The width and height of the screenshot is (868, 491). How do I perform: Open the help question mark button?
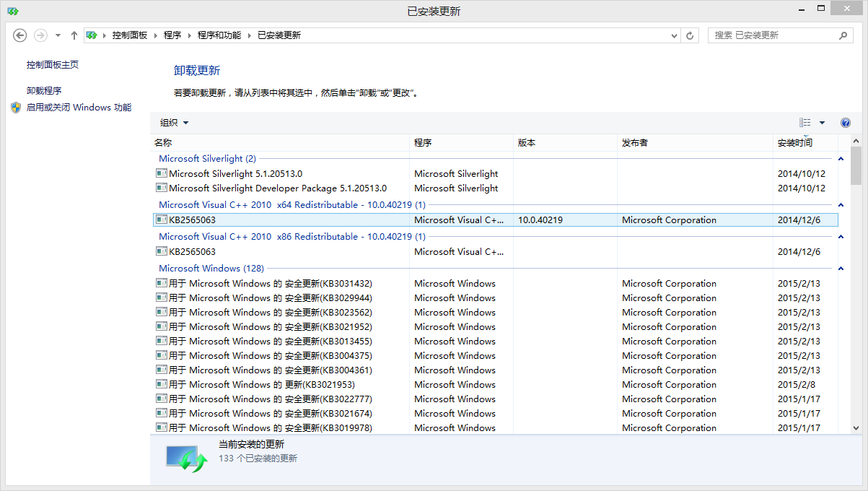[846, 123]
